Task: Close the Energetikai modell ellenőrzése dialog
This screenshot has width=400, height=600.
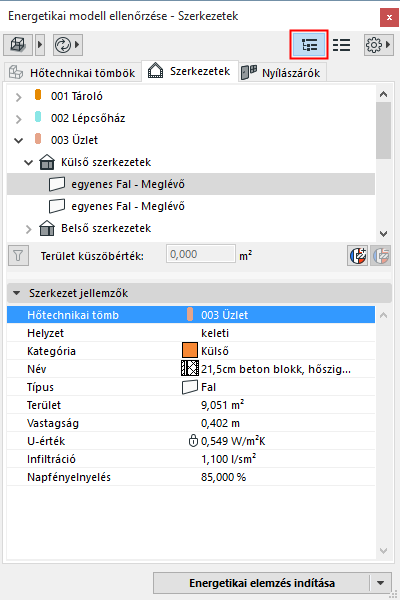Action: click(389, 17)
